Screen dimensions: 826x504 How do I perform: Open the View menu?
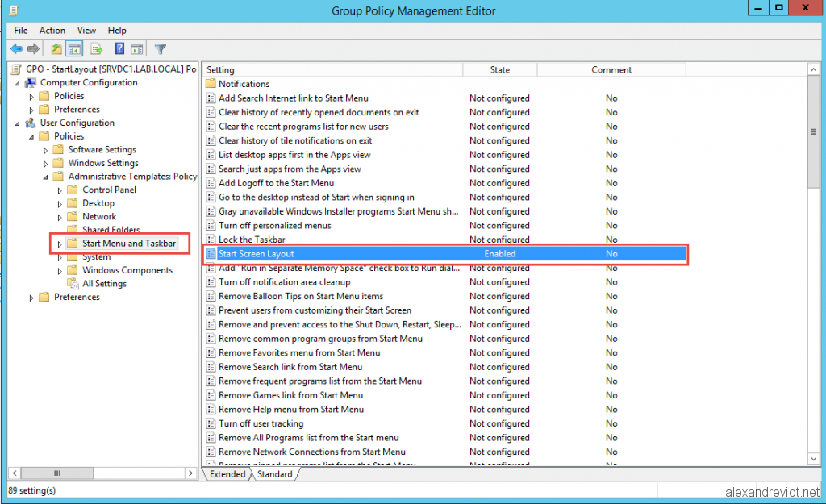tap(86, 30)
